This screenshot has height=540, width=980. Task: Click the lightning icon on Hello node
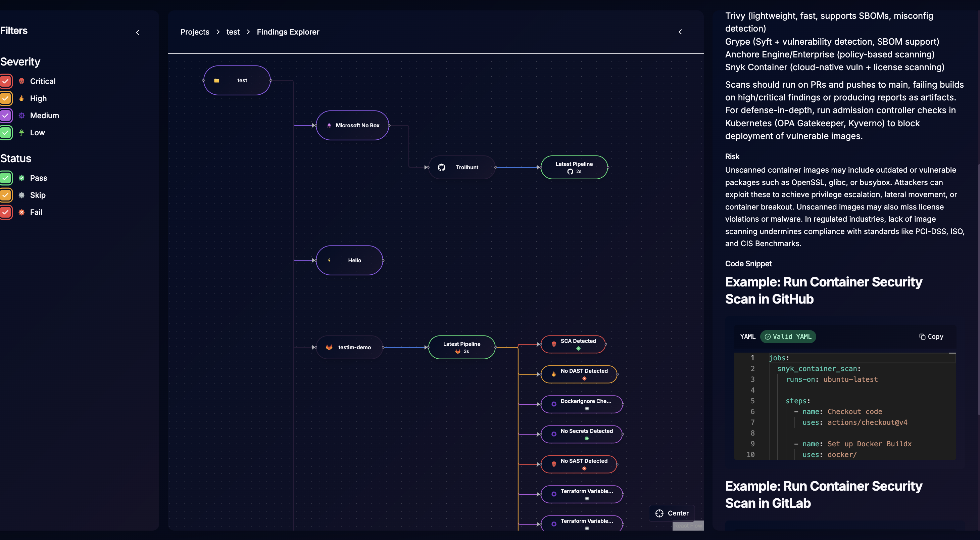pos(329,260)
